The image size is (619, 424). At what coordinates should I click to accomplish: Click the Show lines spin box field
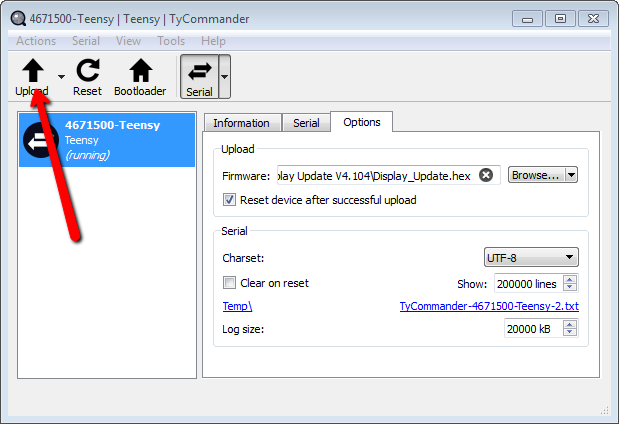tap(528, 283)
